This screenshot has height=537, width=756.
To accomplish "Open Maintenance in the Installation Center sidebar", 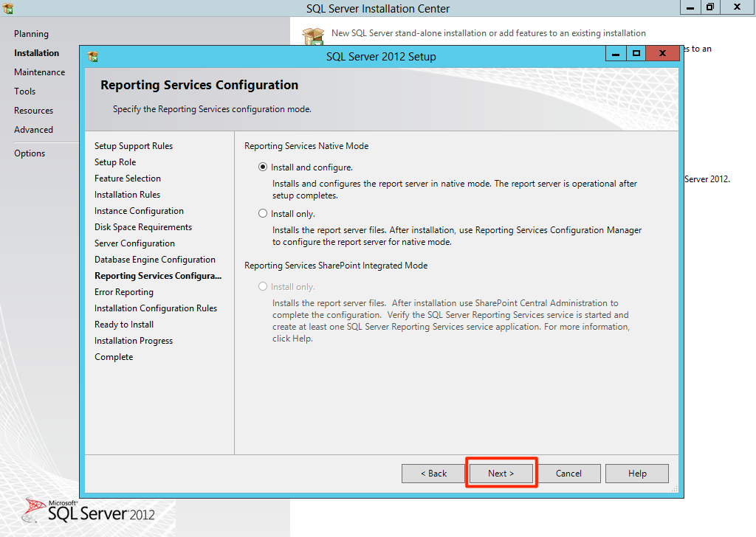I will 40,72.
